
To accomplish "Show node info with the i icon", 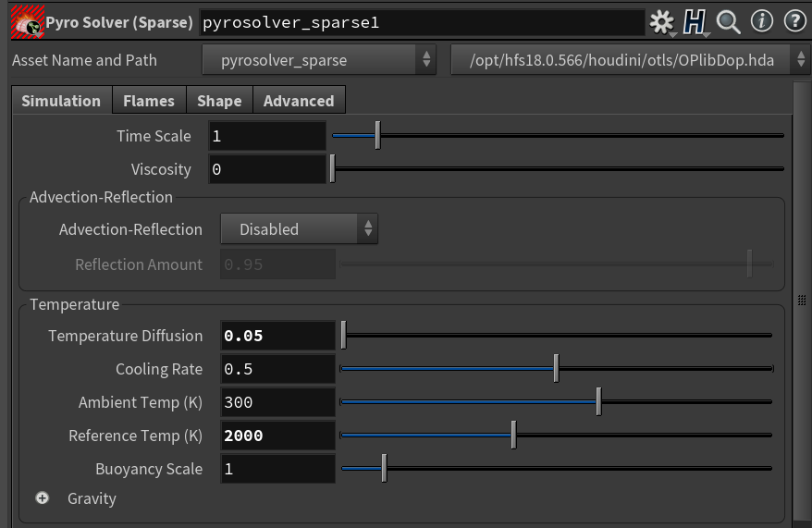I will click(x=762, y=22).
